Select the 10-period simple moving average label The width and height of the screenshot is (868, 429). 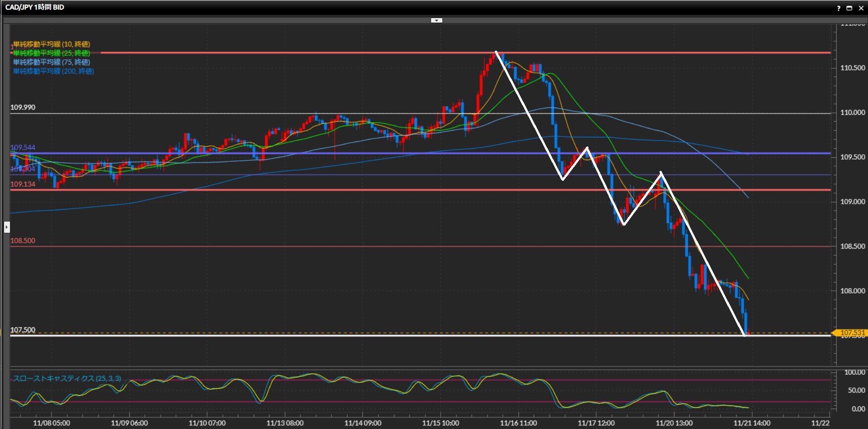(x=51, y=44)
